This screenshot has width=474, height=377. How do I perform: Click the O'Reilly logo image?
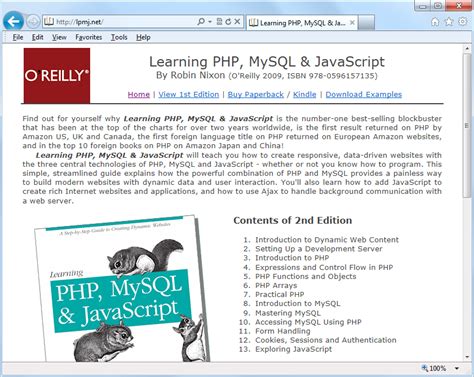pos(57,76)
